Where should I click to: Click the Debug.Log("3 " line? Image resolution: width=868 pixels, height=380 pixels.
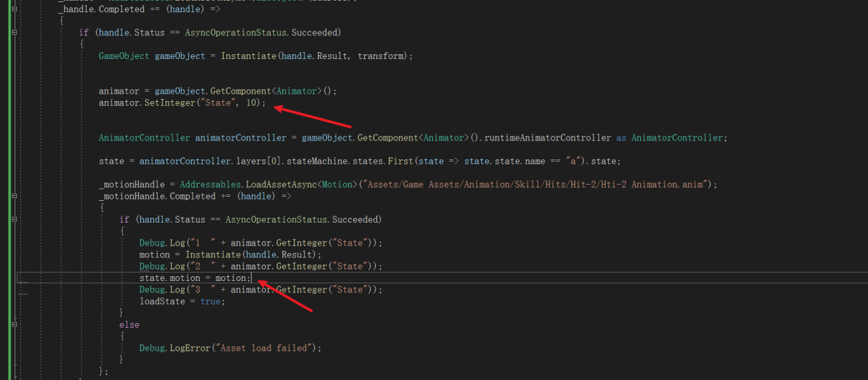(261, 290)
